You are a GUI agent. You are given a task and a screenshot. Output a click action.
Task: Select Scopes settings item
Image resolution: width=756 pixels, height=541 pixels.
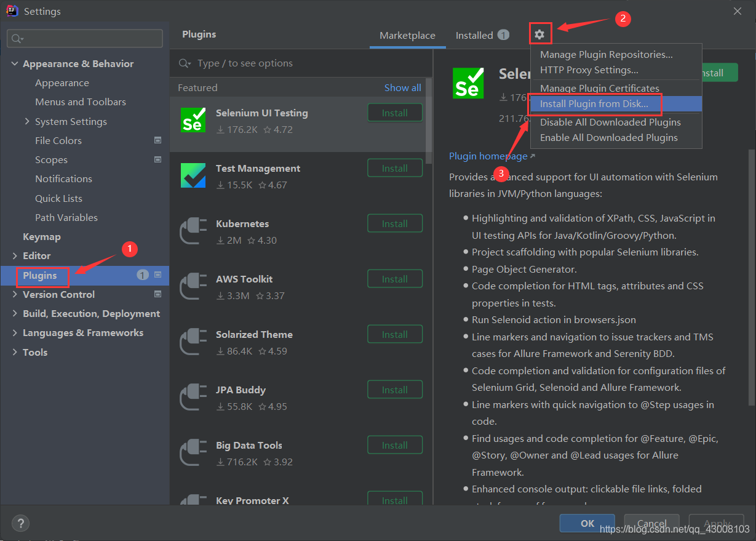52,159
